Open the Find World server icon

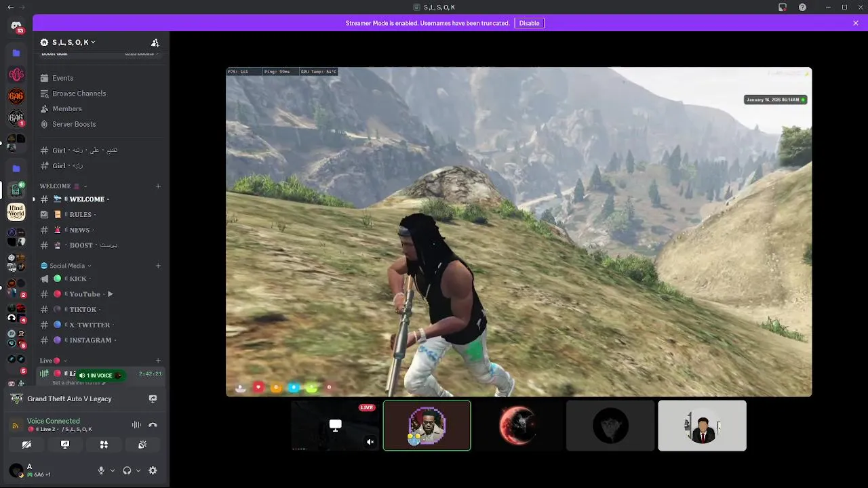(x=16, y=212)
